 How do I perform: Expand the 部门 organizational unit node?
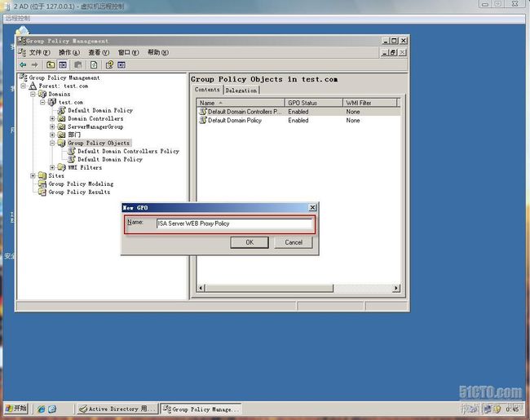52,135
